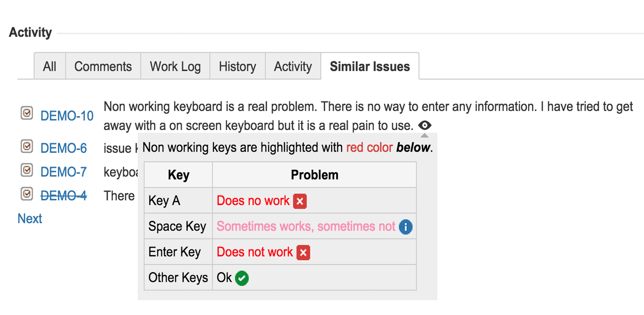Toggle the eye preview icon for DEMO-10

[425, 125]
